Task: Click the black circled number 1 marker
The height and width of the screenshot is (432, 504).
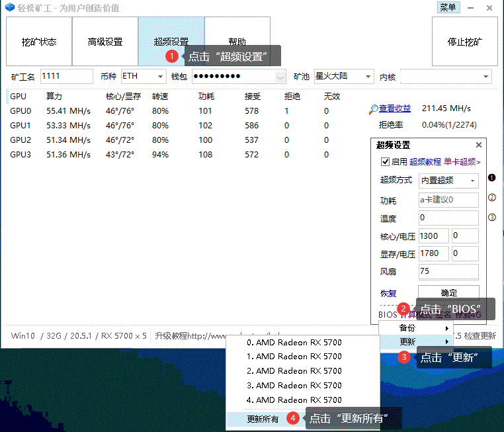Action: (x=491, y=178)
